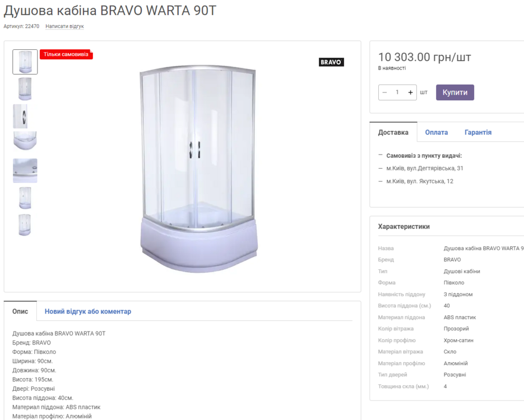Viewport: 524px width, 420px height.
Task: Click the Написати відгук link
Action: (64, 26)
